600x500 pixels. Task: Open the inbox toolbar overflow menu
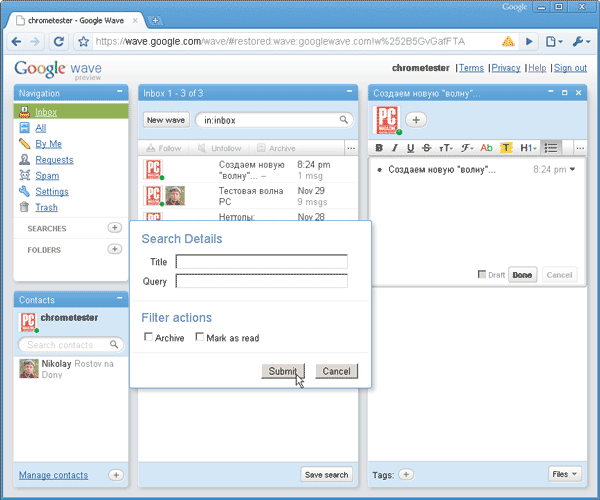coord(351,148)
